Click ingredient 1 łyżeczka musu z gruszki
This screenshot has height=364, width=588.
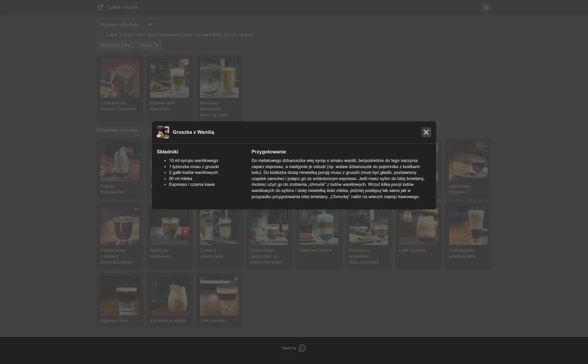[x=194, y=167]
